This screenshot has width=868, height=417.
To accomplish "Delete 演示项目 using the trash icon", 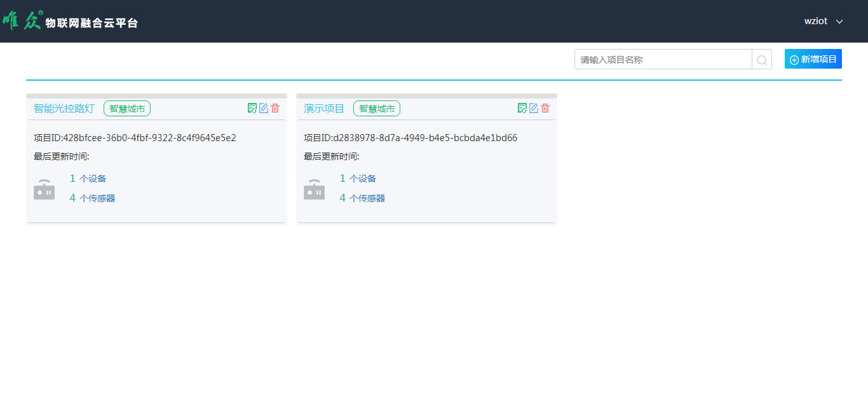I will 545,108.
